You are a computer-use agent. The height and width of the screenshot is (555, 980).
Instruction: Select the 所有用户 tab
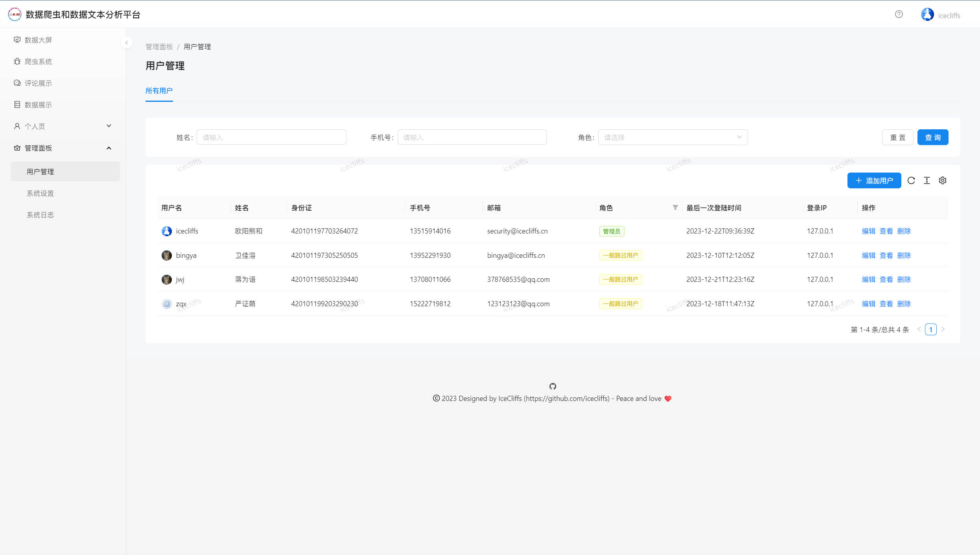(159, 91)
